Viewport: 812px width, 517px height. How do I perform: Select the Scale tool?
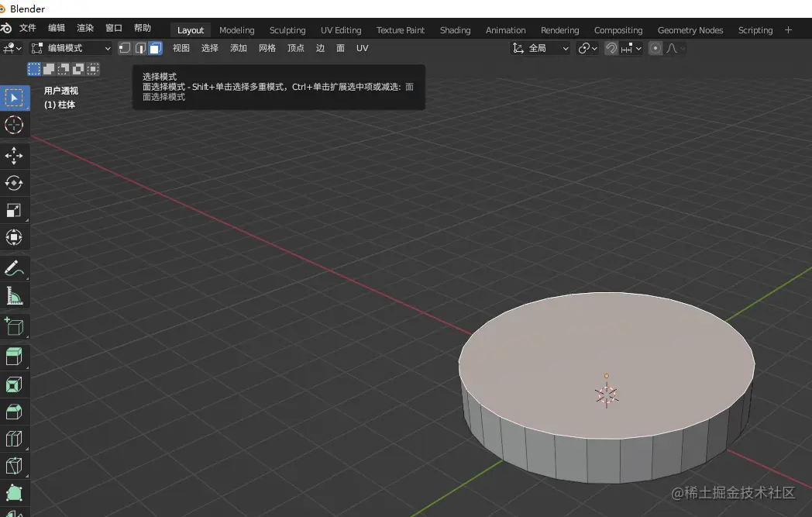pos(14,210)
